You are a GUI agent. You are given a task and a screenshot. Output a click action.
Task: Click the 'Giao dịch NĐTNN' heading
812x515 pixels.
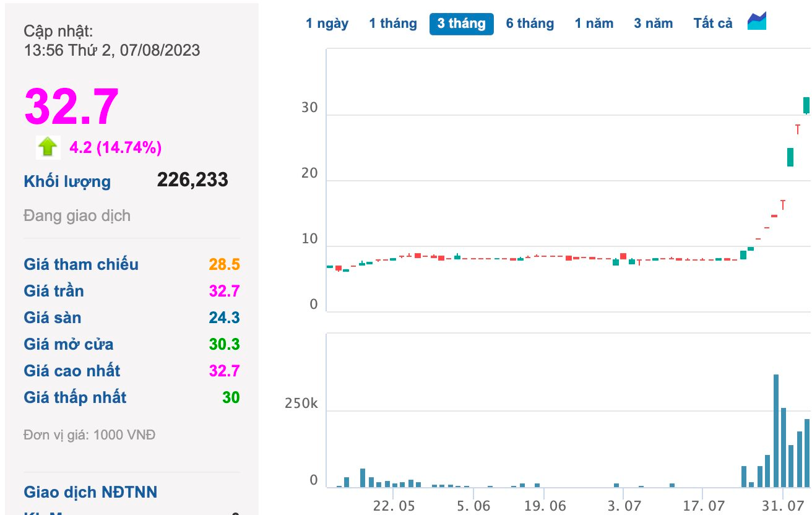click(90, 493)
